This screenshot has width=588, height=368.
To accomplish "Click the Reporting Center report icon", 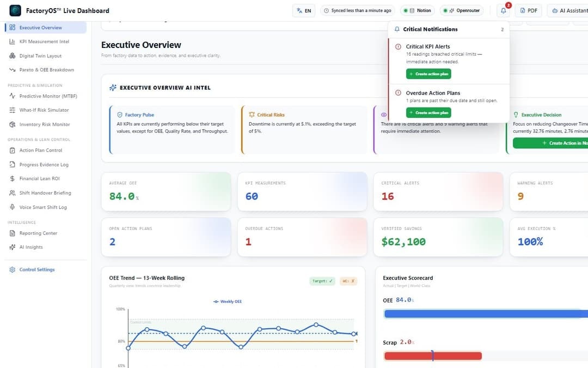I will [13, 233].
